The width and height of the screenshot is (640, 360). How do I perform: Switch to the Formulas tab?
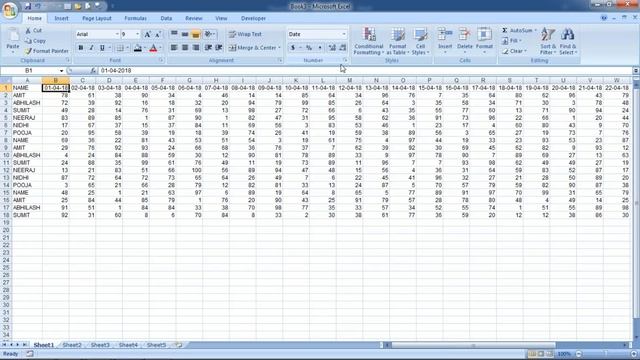(136, 18)
